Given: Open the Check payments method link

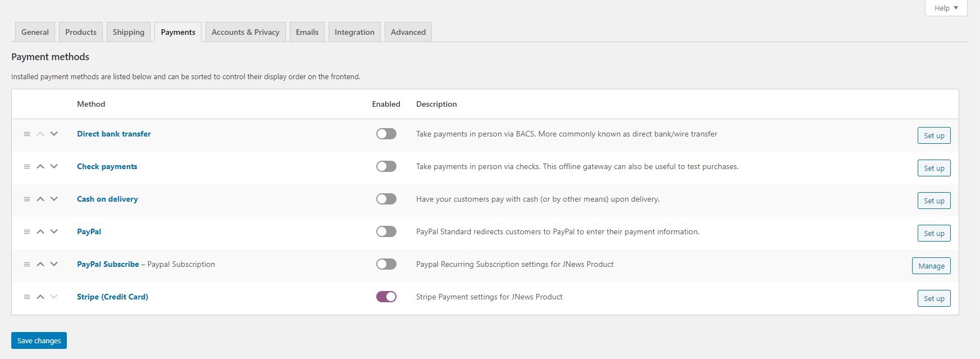Looking at the screenshot, I should pos(107,166).
